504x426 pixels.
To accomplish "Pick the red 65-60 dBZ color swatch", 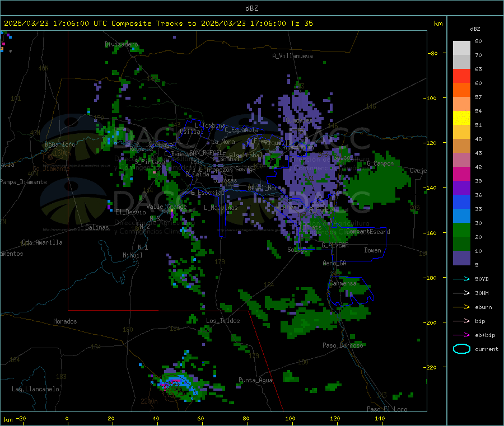I will [x=461, y=76].
